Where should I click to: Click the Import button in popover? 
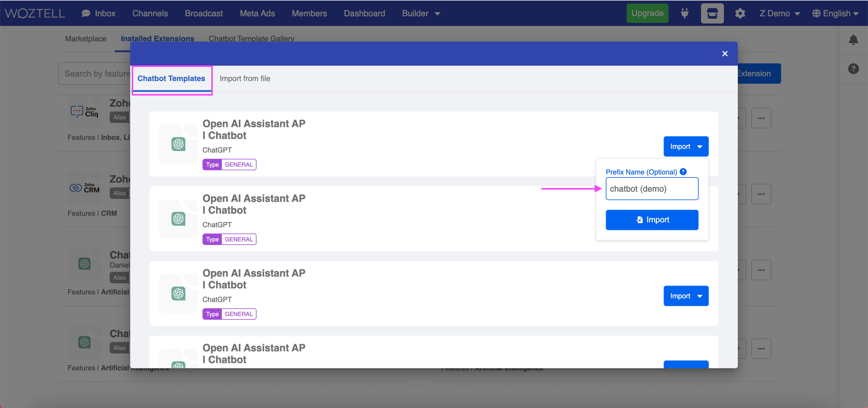(x=652, y=220)
